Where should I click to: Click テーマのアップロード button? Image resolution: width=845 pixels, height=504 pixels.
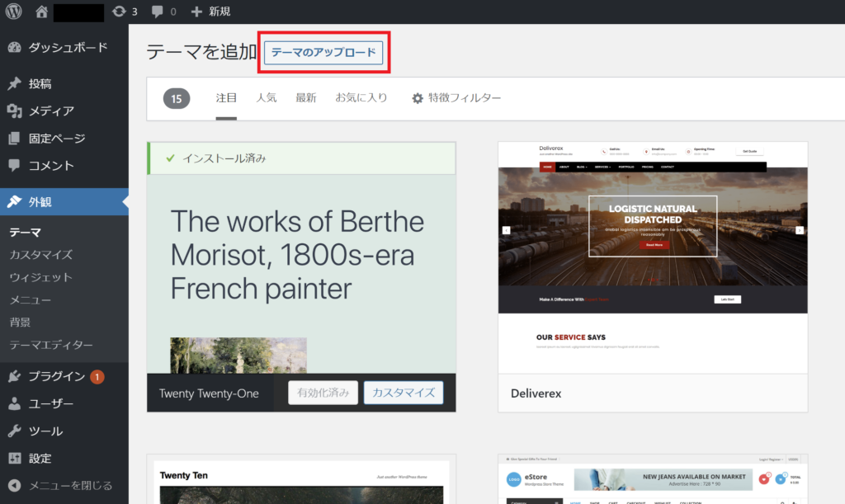coord(323,52)
